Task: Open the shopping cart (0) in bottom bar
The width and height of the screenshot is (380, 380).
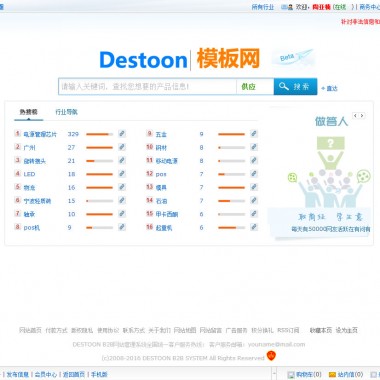Action: (304, 374)
